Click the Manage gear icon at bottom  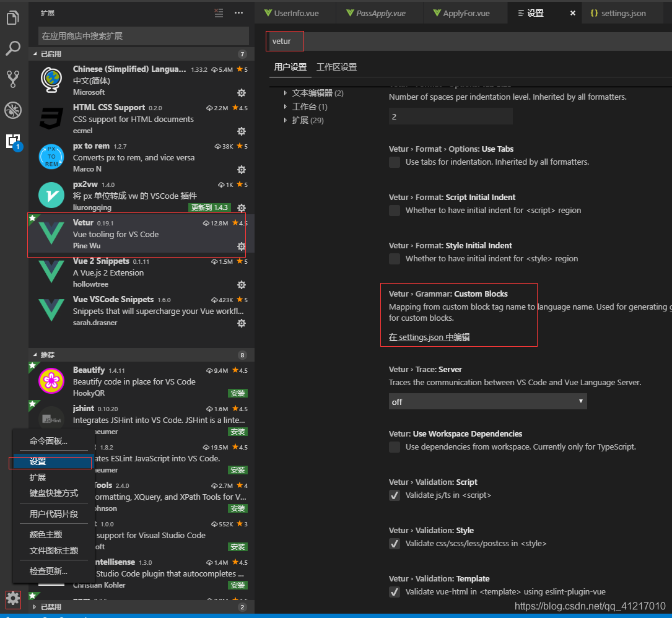click(13, 599)
